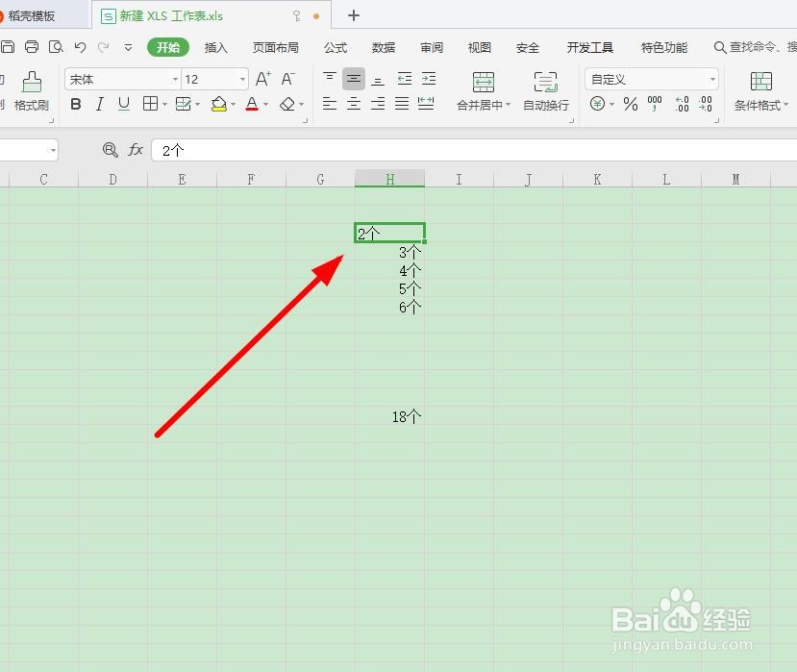Viewport: 797px width, 672px height.
Task: Click the Print icon
Action: pyautogui.click(x=32, y=47)
